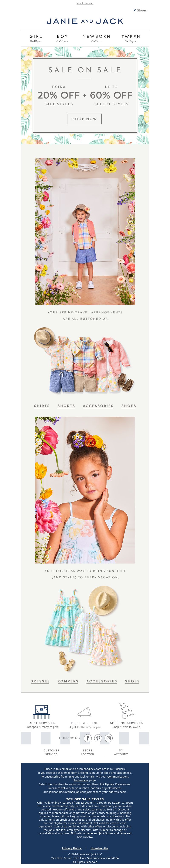Image resolution: width=170 pixels, height=868 pixels.
Task: Click the Janie and Jack logo
Action: click(x=85, y=21)
